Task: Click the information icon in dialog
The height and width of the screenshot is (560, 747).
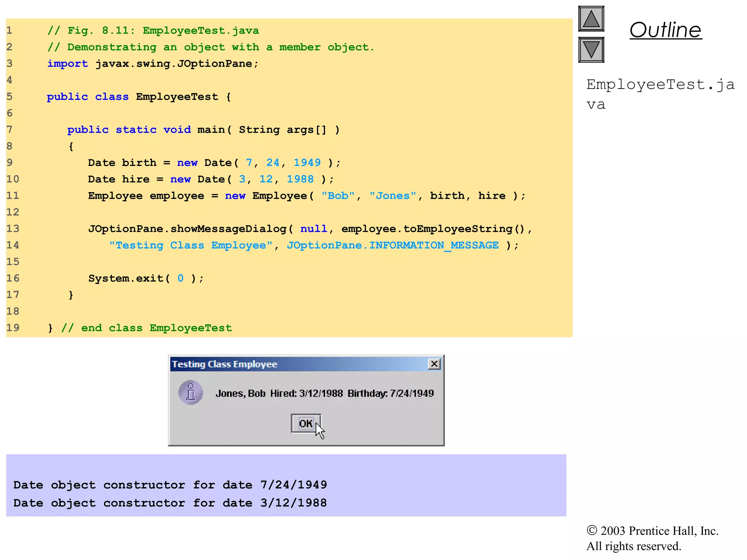Action: tap(190, 393)
